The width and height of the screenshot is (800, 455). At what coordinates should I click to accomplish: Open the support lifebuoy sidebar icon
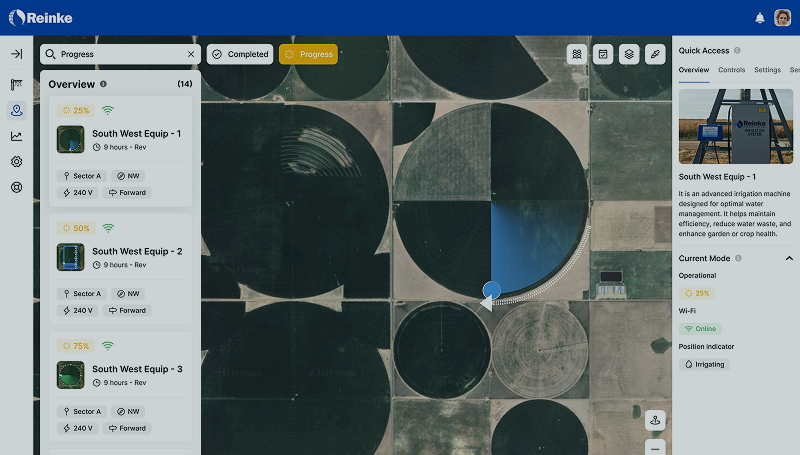[x=16, y=187]
